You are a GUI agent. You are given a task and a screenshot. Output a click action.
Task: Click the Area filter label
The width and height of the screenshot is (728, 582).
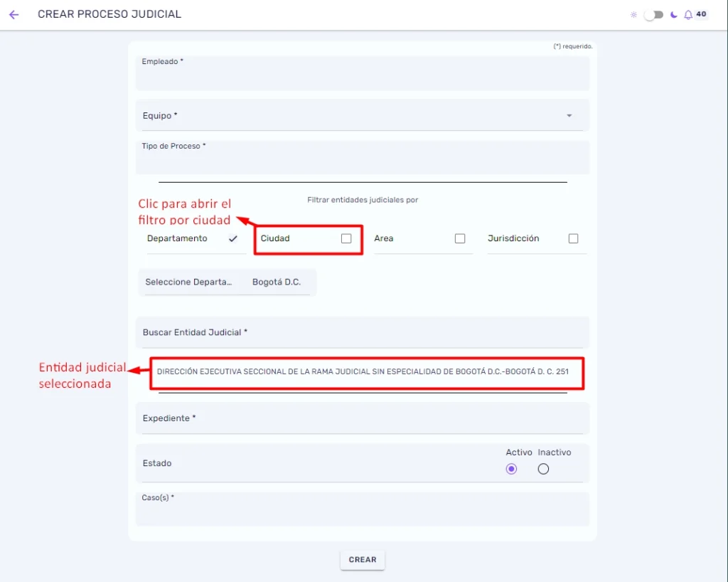pyautogui.click(x=383, y=238)
